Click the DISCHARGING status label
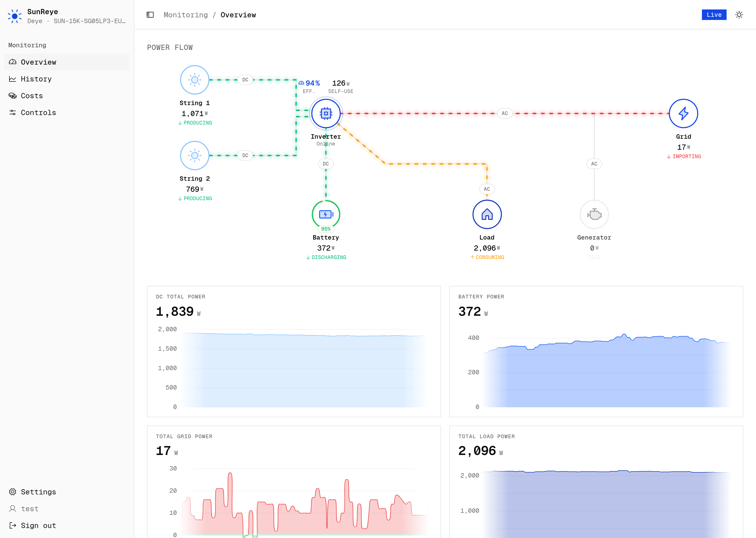 (326, 257)
